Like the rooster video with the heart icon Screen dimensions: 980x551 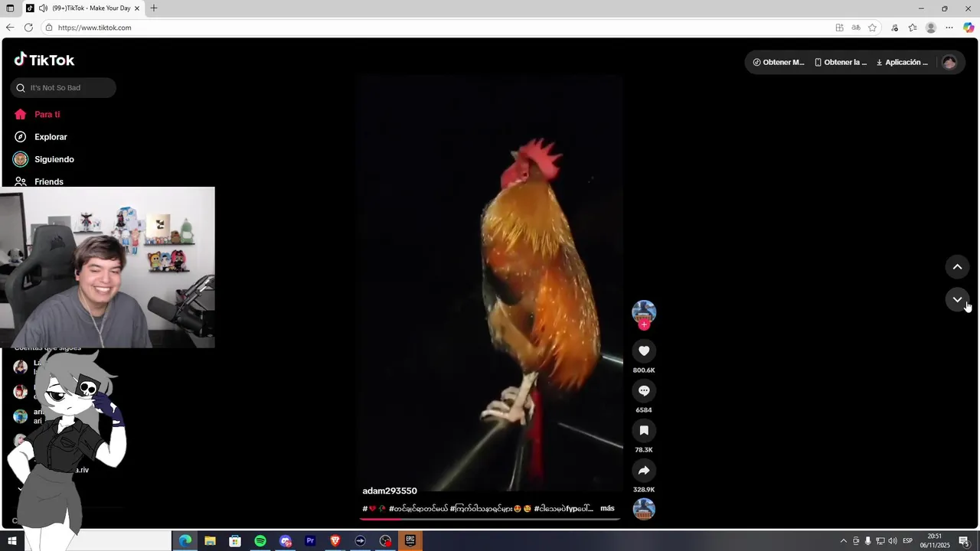(x=644, y=350)
